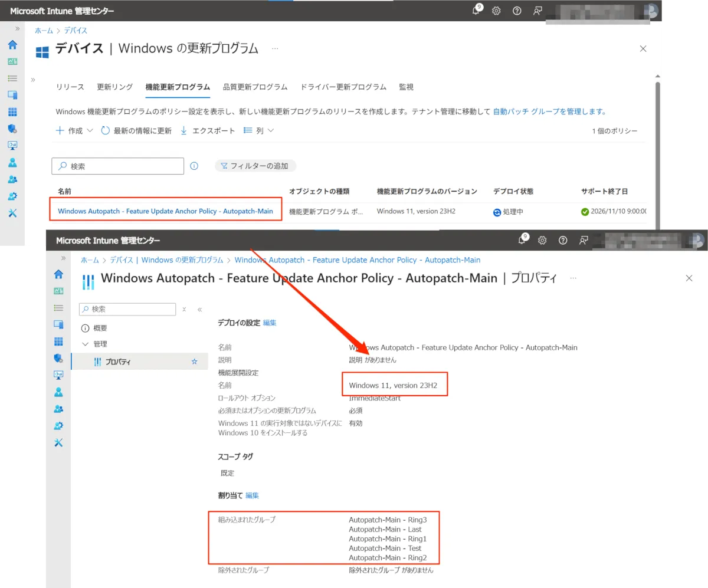Image resolution: width=708 pixels, height=588 pixels.
Task: Open the 自動パッチ グループを管理します link
Action: coord(550,111)
